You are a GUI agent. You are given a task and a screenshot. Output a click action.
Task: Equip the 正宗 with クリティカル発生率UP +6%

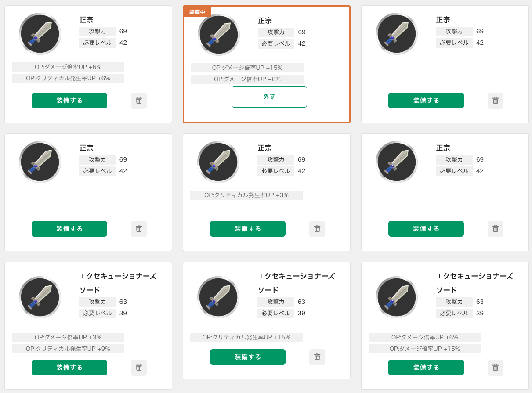[x=69, y=101]
